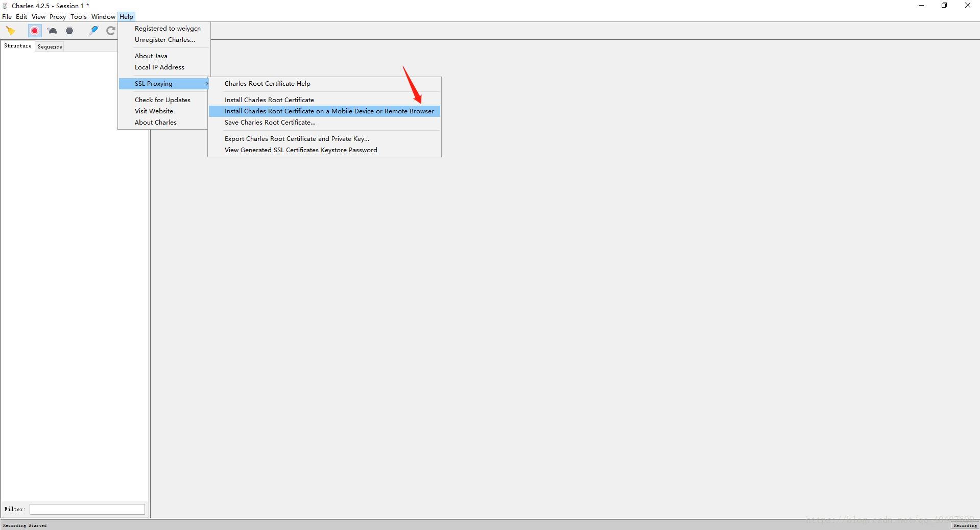Click the Recording status indicator
This screenshot has height=530, width=980.
point(965,525)
